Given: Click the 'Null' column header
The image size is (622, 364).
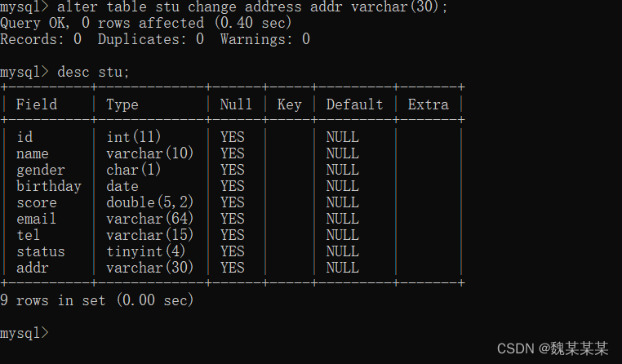Looking at the screenshot, I should click(236, 104).
